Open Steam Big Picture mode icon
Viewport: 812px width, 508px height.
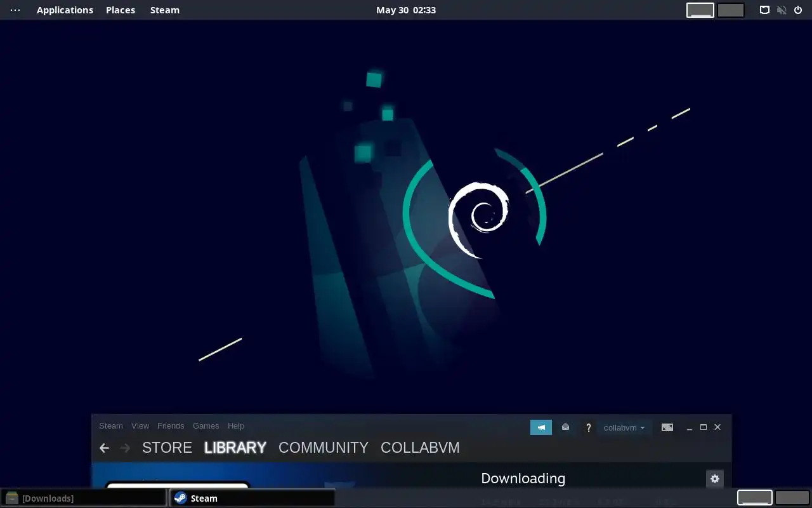[x=667, y=427]
